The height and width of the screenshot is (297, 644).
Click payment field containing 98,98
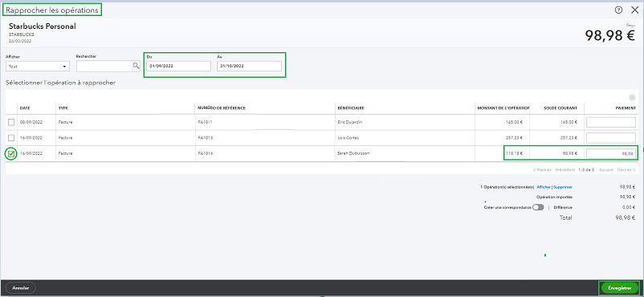click(611, 153)
